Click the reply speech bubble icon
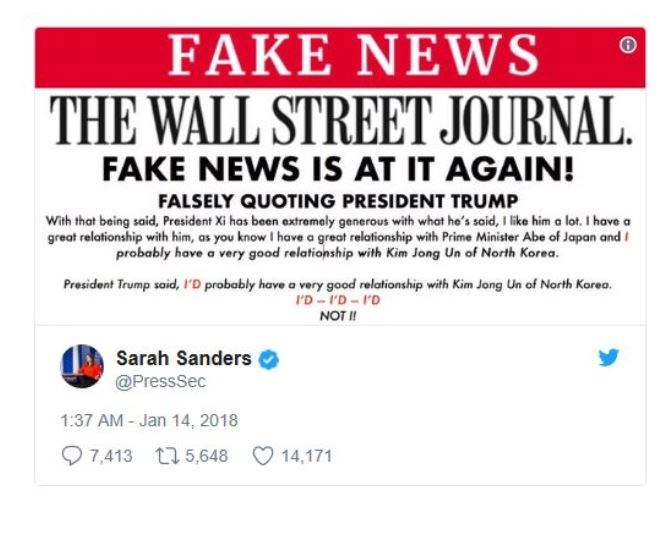Viewport: 671px width, 550px height. (x=72, y=456)
